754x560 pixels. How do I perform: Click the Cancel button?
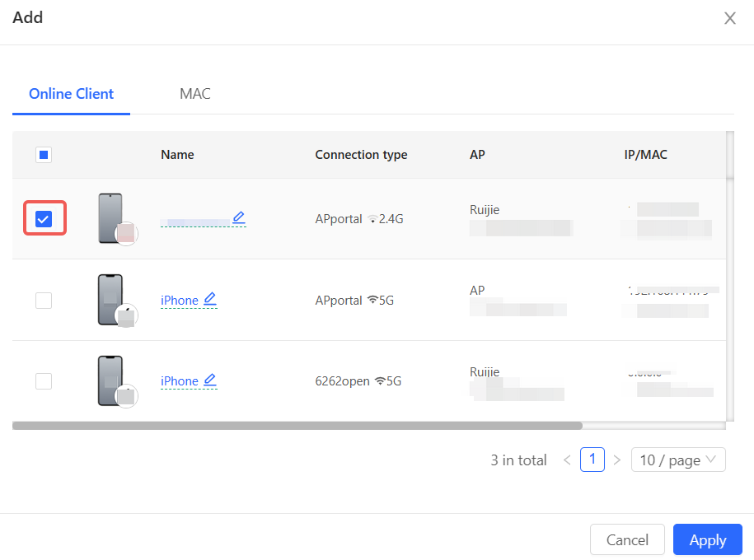click(627, 540)
